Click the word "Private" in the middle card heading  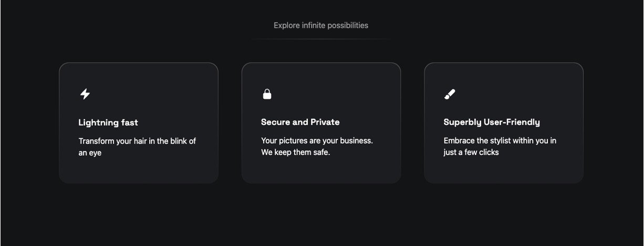pos(325,122)
